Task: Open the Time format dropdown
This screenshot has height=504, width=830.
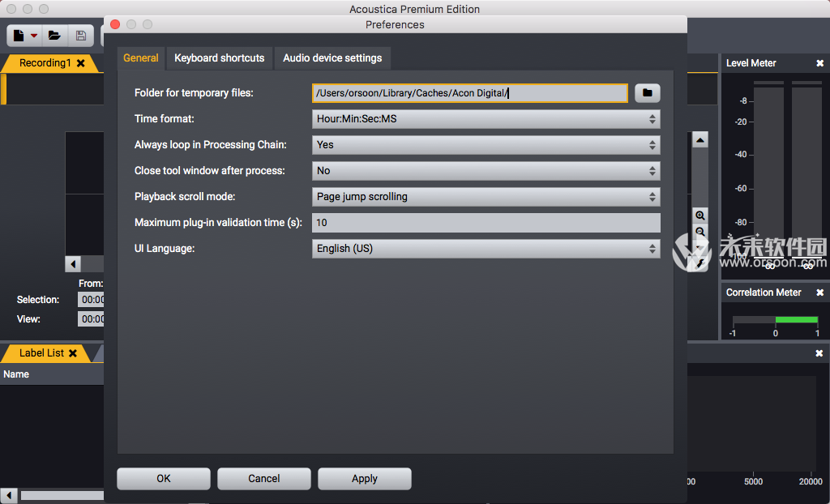Action: (x=486, y=119)
